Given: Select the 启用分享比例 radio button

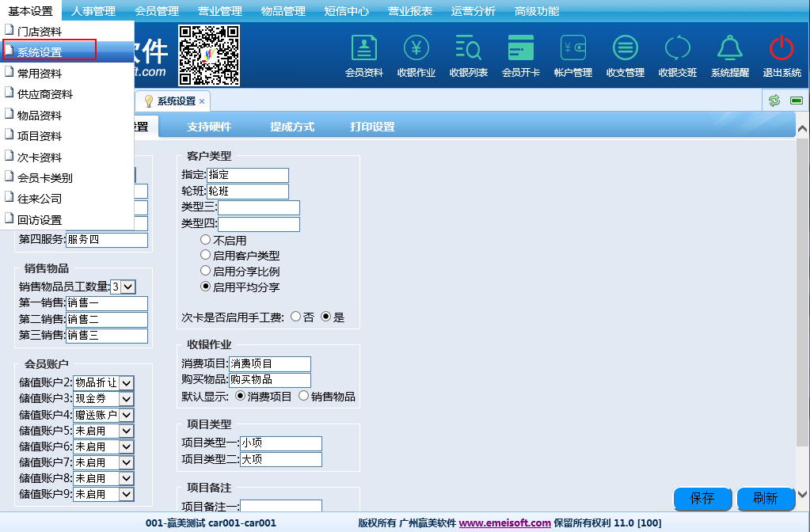Looking at the screenshot, I should coord(206,272).
